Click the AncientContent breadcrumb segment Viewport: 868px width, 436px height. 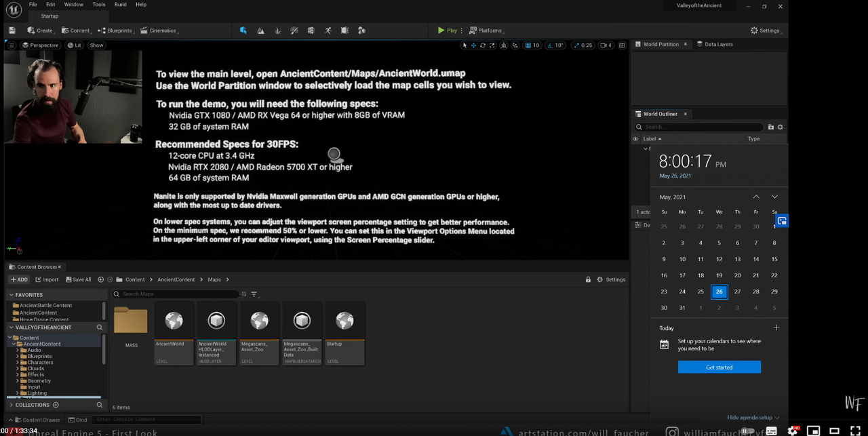[x=176, y=279]
